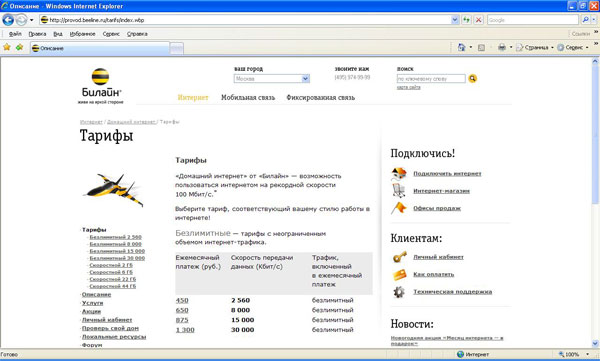Open the Услуги sidebar link
This screenshot has height=361, width=600.
(93, 303)
